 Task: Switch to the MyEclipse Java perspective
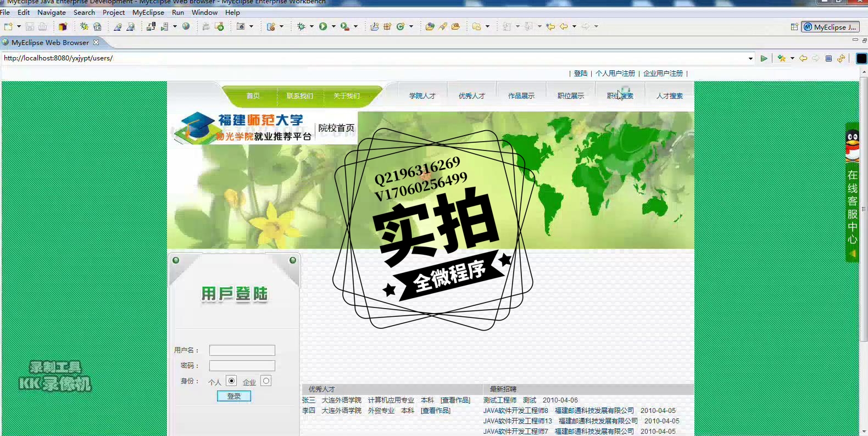pos(830,27)
